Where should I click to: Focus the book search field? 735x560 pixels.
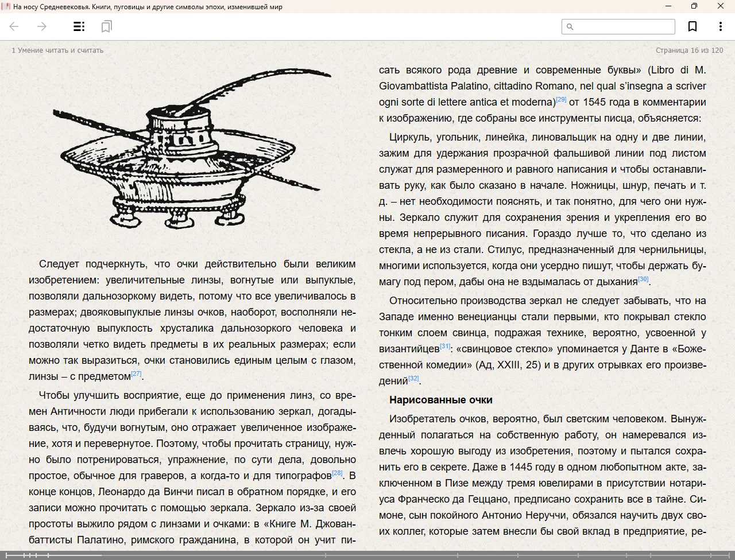(624, 27)
